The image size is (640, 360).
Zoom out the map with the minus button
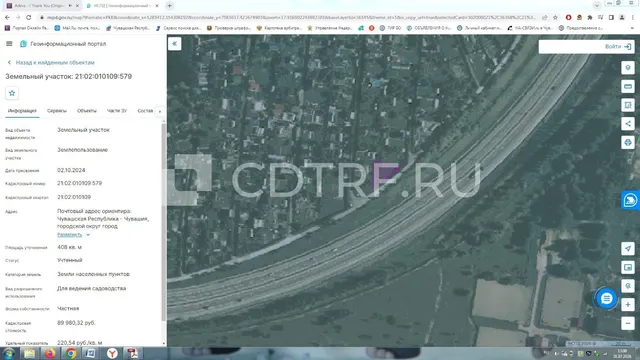628,323
